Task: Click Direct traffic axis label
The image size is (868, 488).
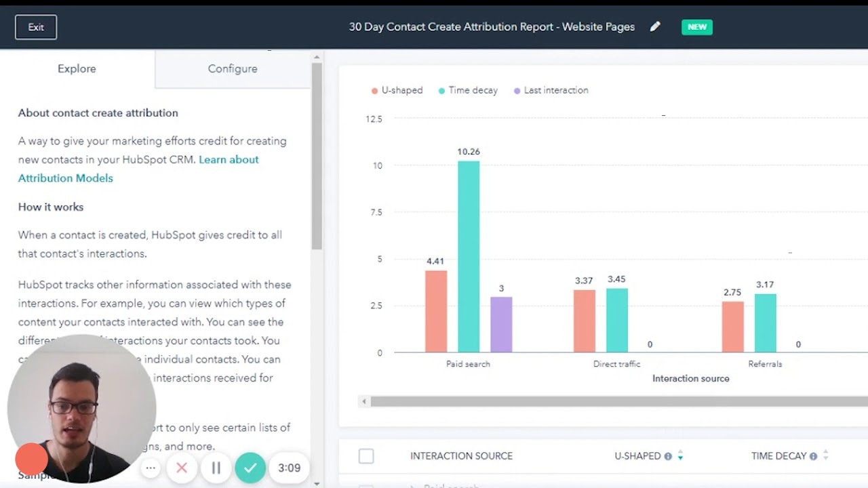Action: click(616, 364)
